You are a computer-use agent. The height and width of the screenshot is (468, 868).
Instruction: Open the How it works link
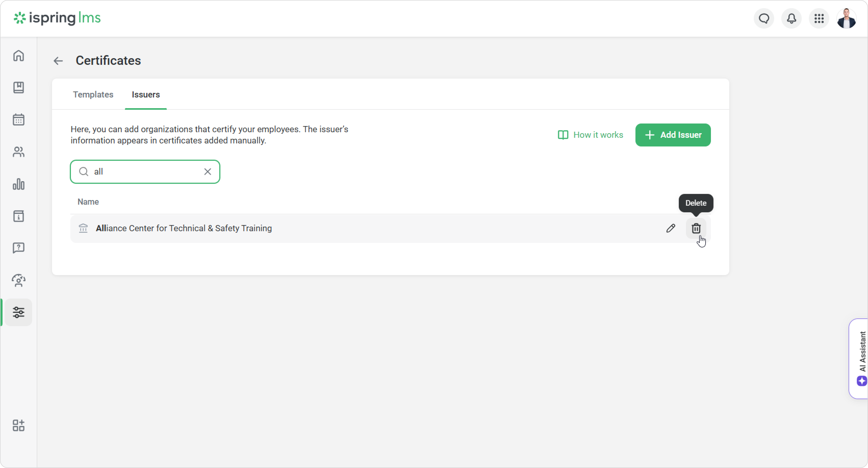click(590, 135)
